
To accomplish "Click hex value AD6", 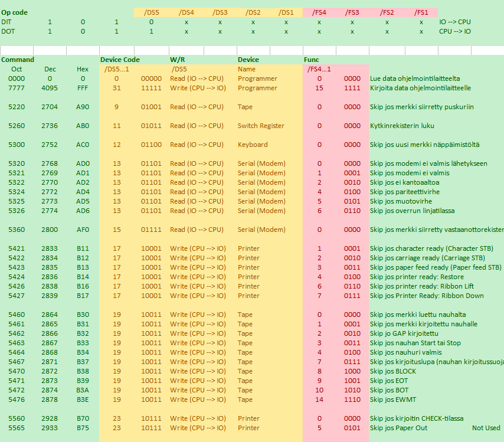I will (83, 211).
